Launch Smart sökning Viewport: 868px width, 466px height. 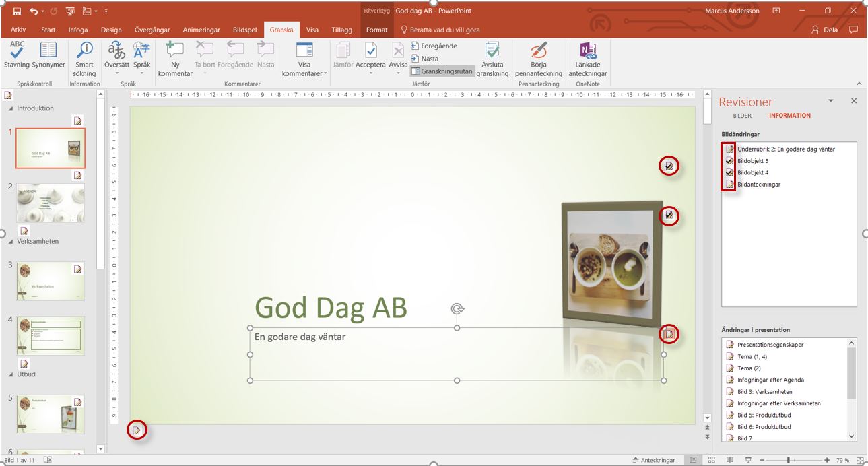tap(85, 59)
